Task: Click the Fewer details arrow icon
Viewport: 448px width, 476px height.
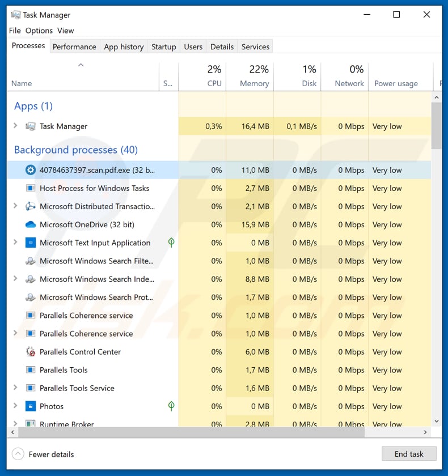Action: coord(18,454)
